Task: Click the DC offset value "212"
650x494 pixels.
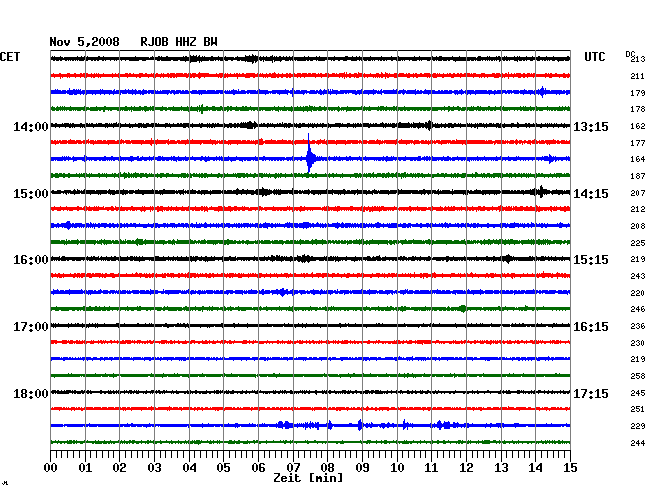Action: tap(638, 209)
